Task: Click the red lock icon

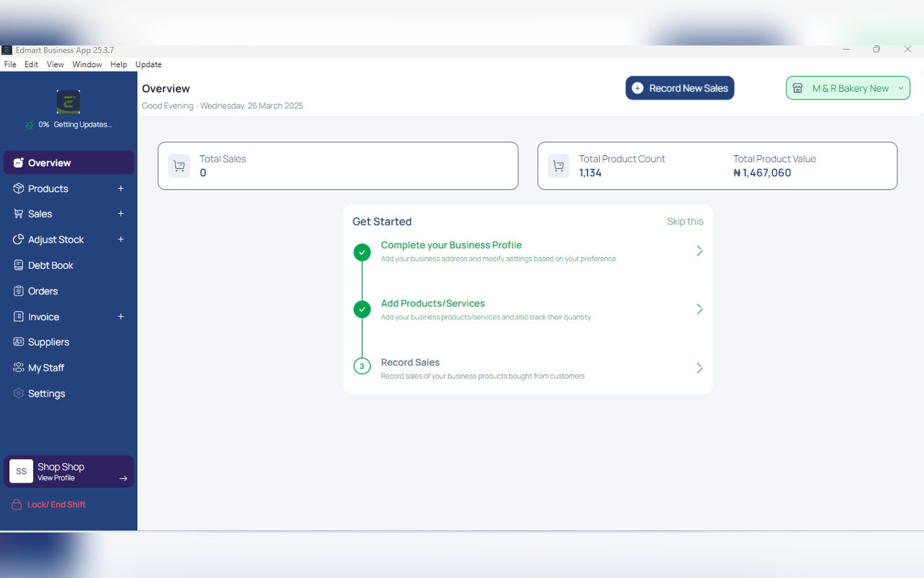Action: [17, 504]
